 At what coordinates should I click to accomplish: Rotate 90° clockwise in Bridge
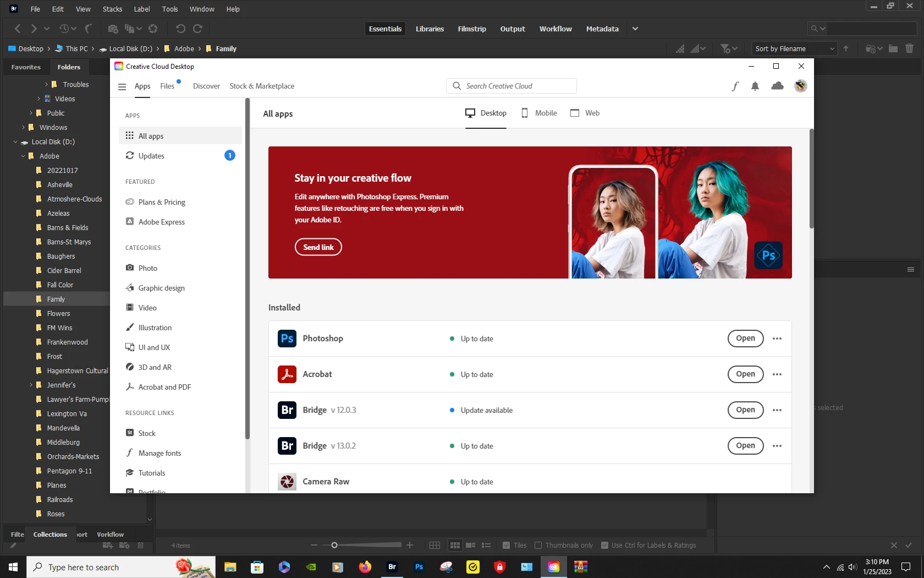pyautogui.click(x=198, y=29)
